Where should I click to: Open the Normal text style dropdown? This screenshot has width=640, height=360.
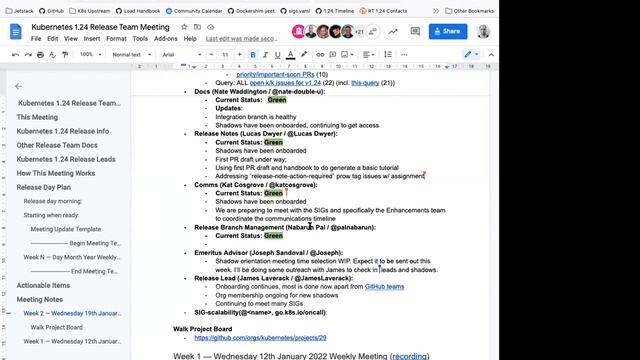131,55
